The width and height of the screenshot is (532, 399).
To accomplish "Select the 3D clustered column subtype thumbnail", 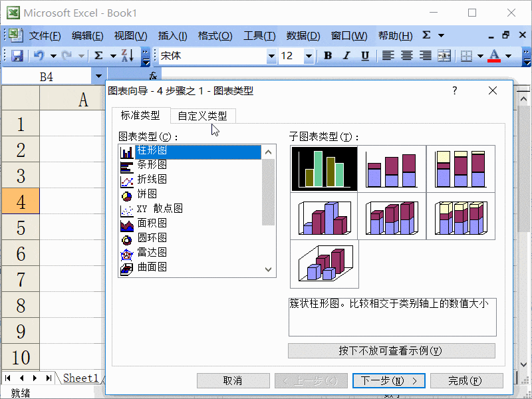I will 324,215.
